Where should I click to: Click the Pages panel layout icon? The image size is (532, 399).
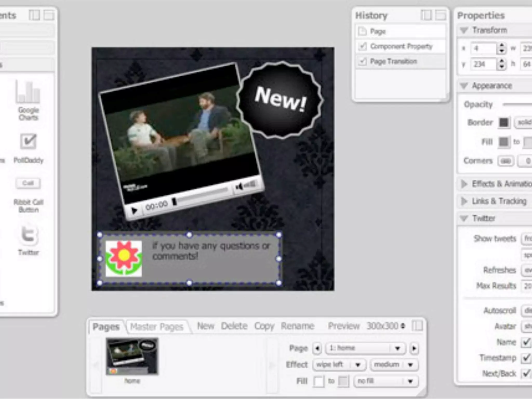click(x=417, y=326)
